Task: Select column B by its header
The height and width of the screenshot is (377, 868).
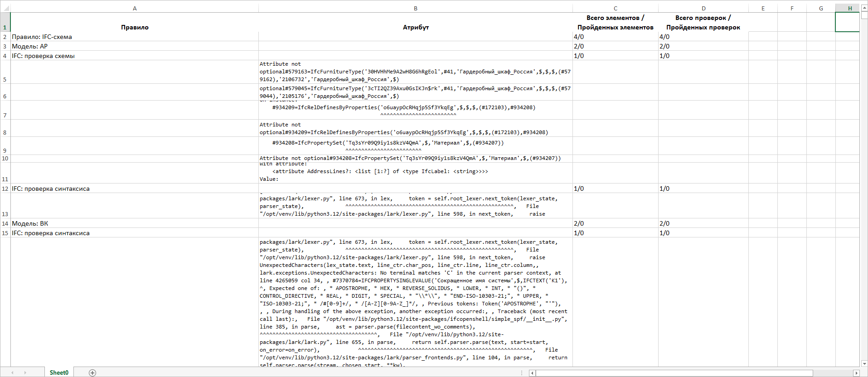Action: tap(415, 8)
